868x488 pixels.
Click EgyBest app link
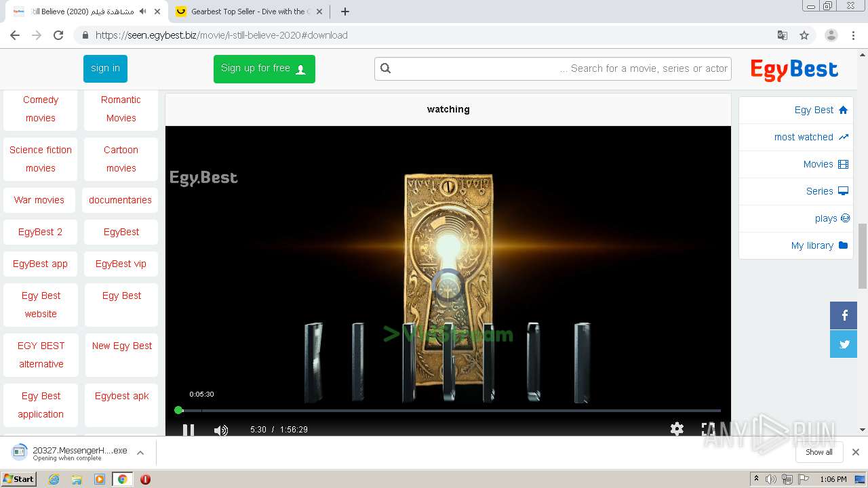coord(40,264)
